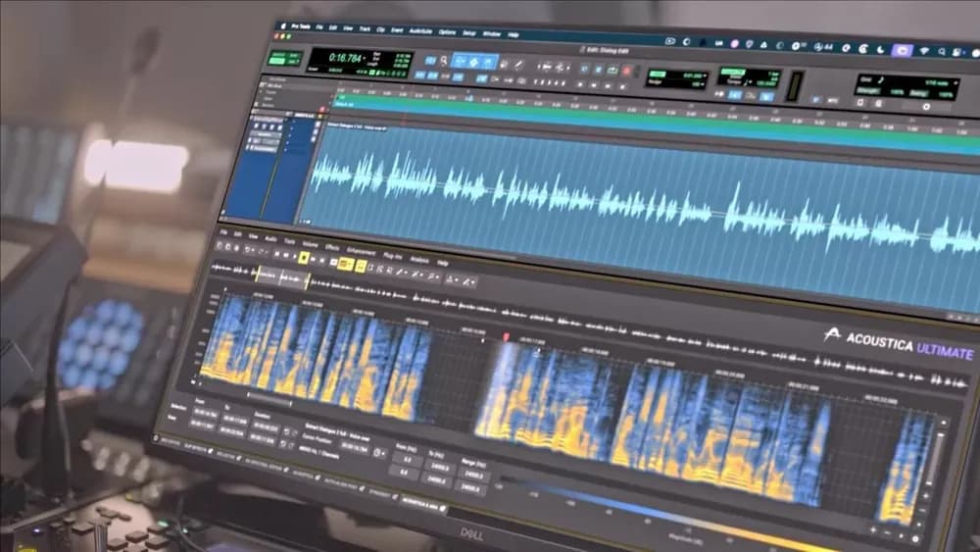Click the green Edit mode selector block
The image size is (980, 552).
click(284, 59)
